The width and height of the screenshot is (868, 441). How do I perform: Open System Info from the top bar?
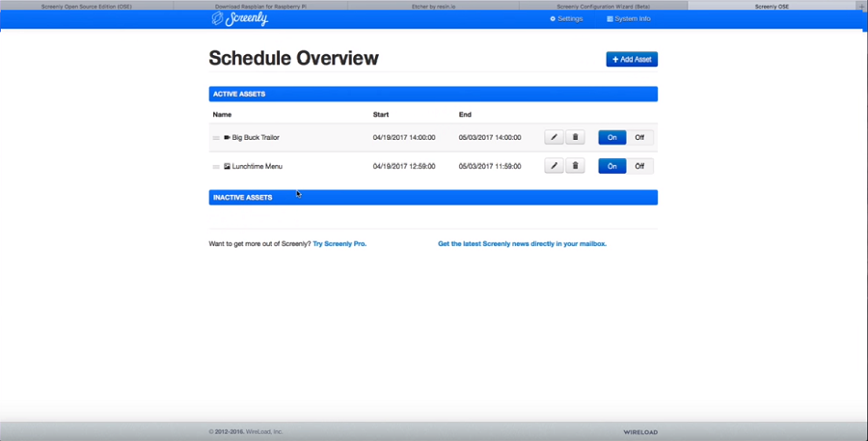point(628,19)
